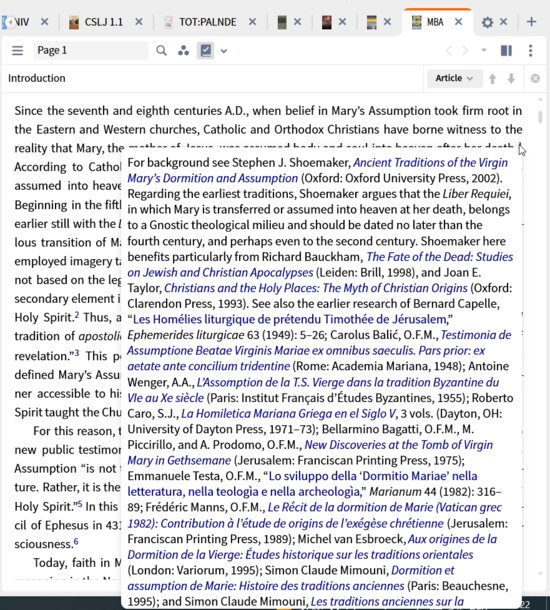
Task: Click footnote 2 after Holy Spirit
Action: tap(77, 315)
